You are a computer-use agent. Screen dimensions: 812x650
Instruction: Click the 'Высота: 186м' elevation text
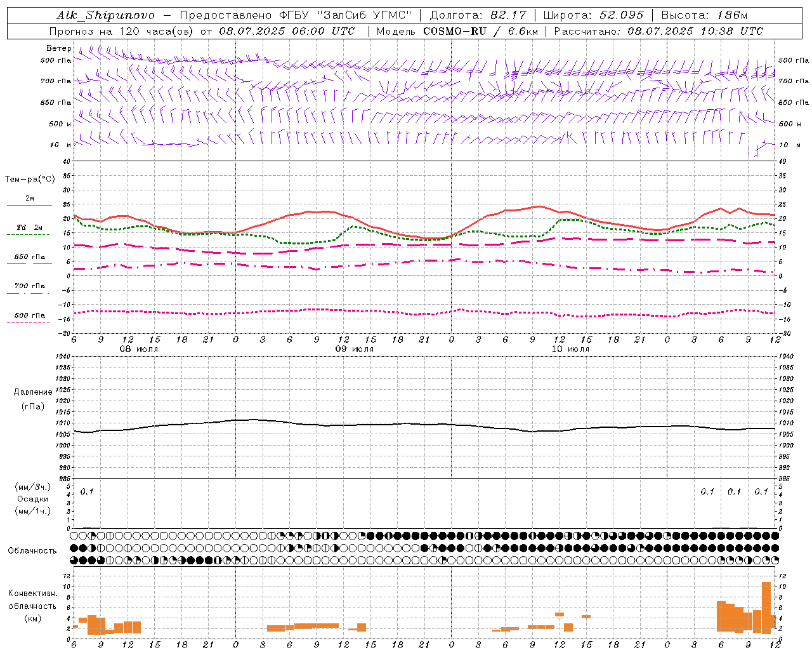click(705, 15)
